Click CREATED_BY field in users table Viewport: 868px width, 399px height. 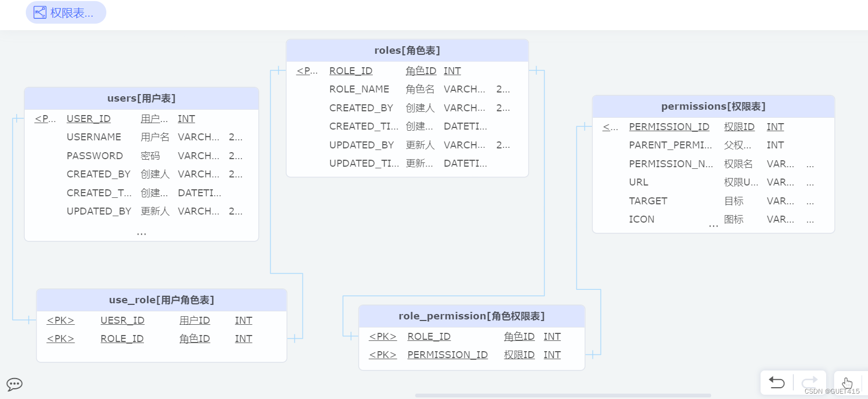pos(99,174)
